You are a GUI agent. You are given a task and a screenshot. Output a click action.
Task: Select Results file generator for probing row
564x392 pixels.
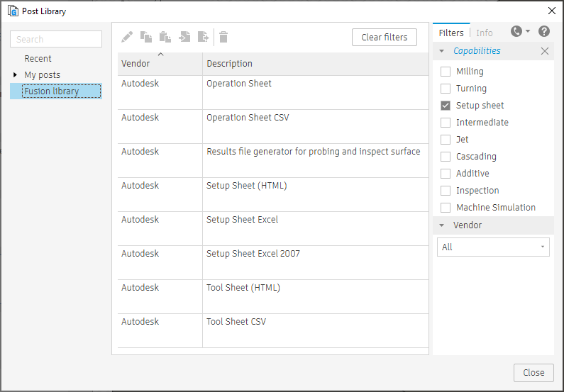pos(273,161)
